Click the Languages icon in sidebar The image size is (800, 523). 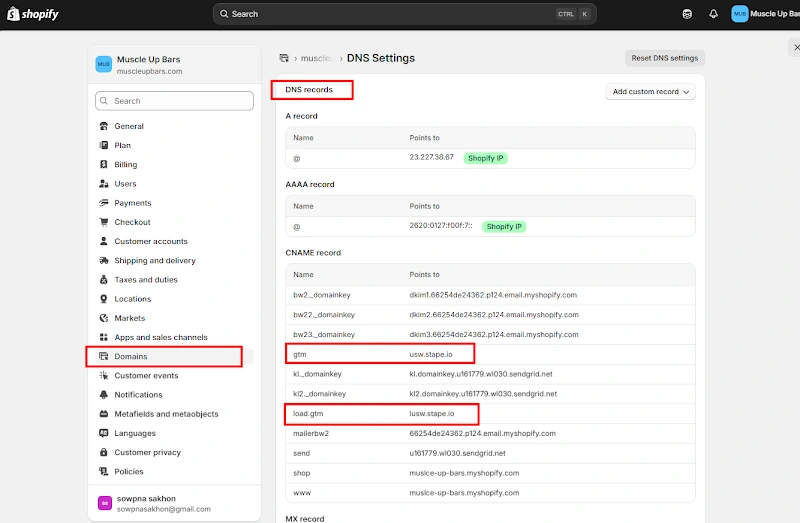click(104, 433)
